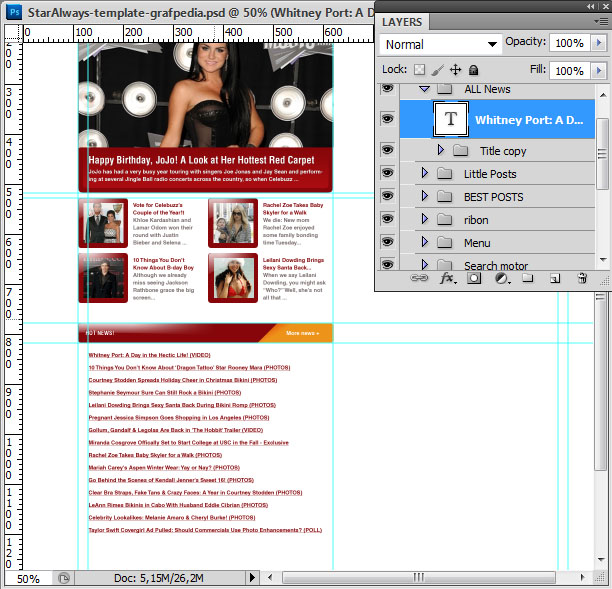Toggle lock position
The height and width of the screenshot is (589, 612).
click(x=455, y=70)
